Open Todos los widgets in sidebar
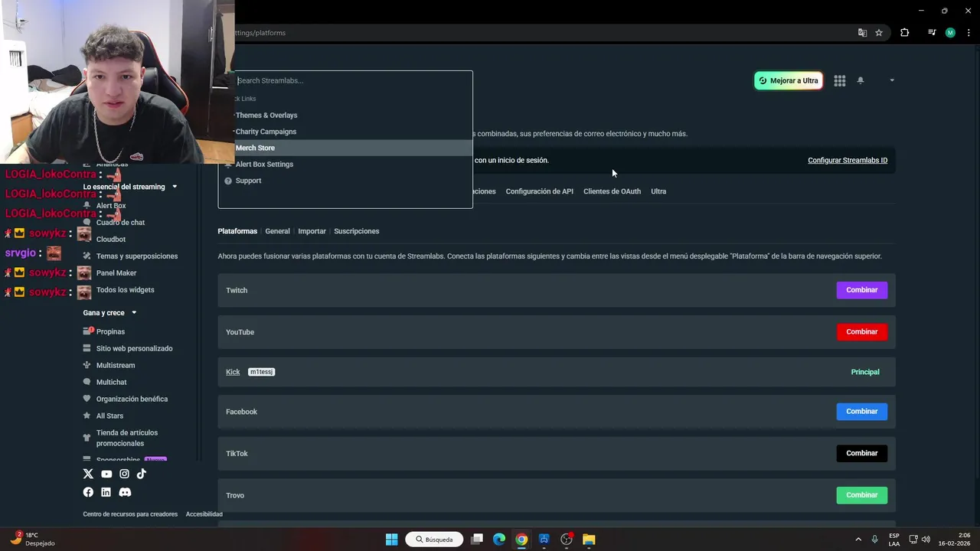980x551 pixels. (125, 290)
